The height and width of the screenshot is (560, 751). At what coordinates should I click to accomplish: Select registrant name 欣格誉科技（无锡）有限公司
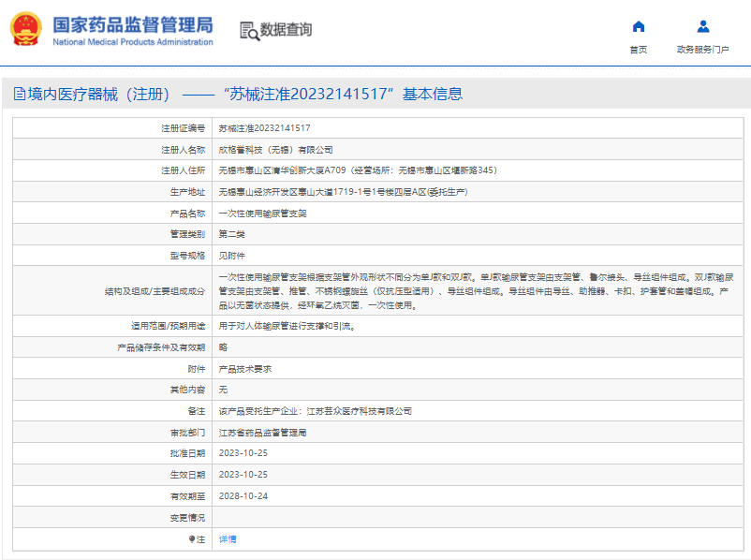tap(275, 150)
